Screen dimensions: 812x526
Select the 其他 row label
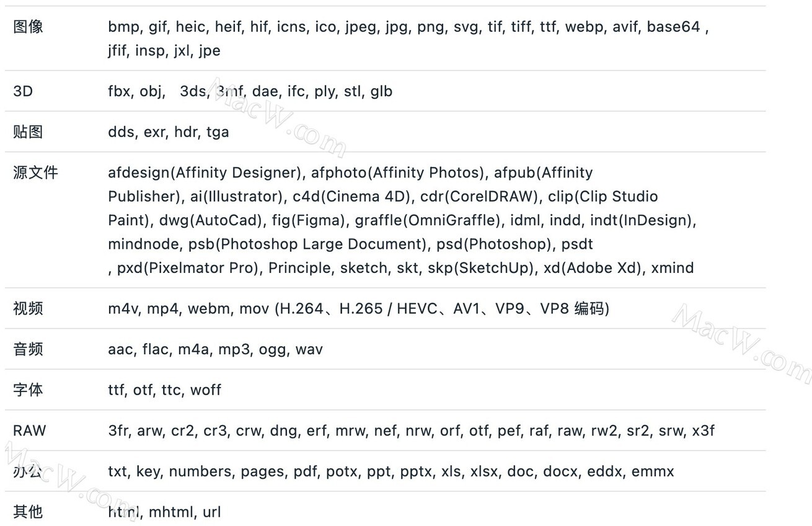coord(28,512)
